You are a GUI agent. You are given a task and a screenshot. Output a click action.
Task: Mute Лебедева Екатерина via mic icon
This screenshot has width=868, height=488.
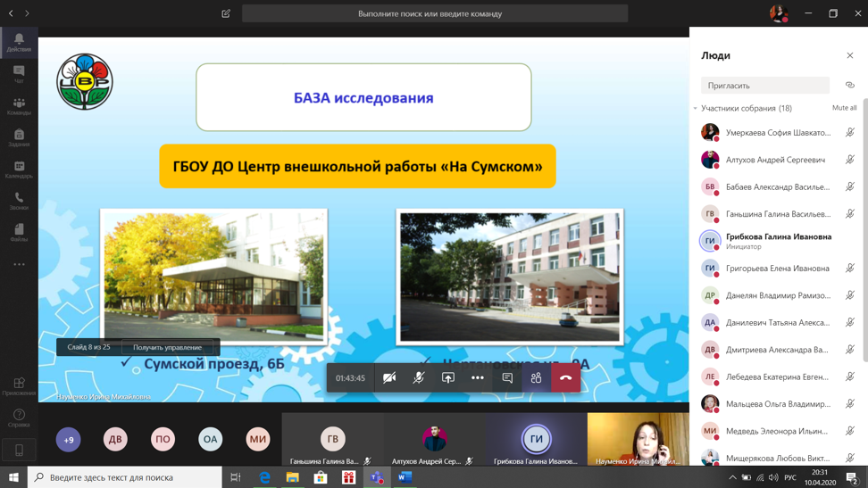click(x=850, y=376)
